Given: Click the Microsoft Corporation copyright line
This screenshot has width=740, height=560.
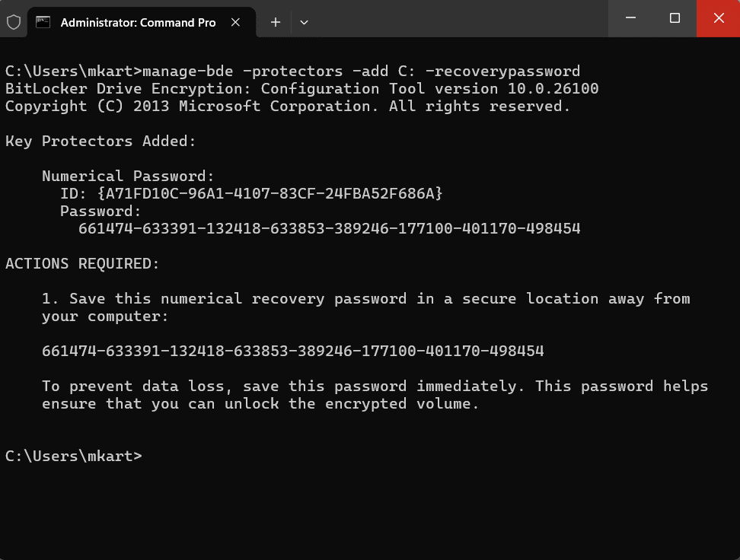Looking at the screenshot, I should pos(288,106).
